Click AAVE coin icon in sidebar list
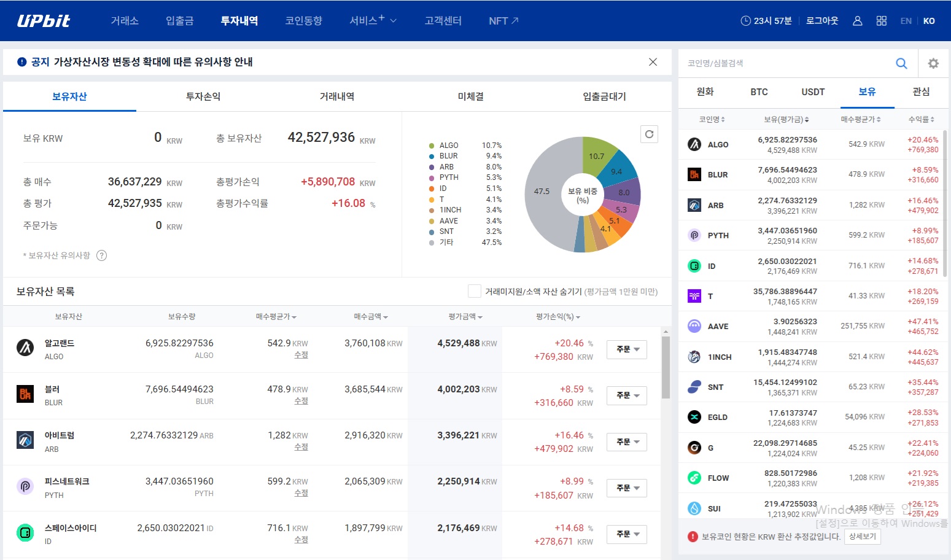Viewport: 951px width, 560px height. click(694, 326)
